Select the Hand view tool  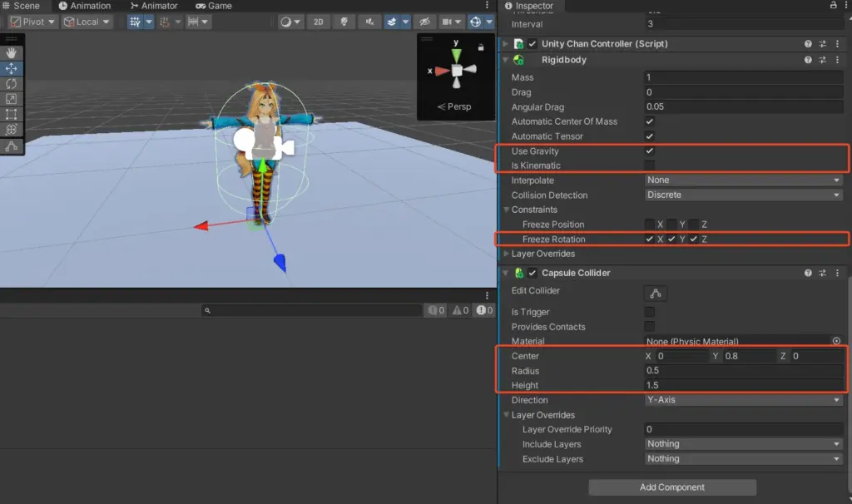(12, 52)
